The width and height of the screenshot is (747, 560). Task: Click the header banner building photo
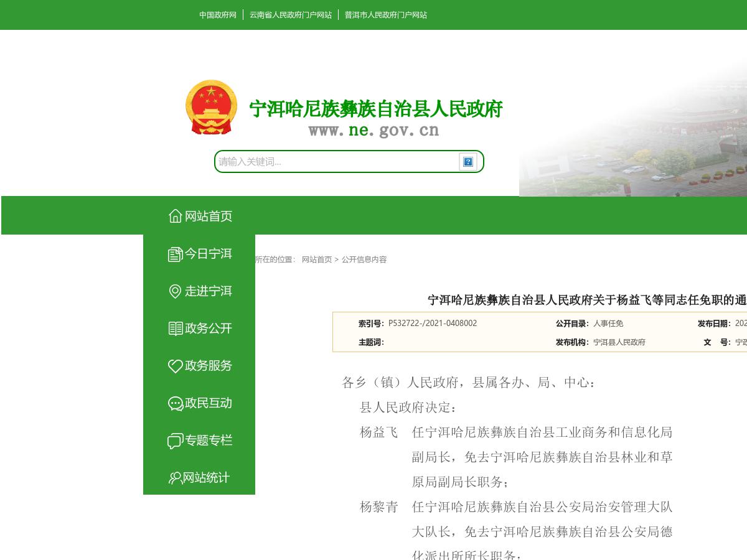633,129
